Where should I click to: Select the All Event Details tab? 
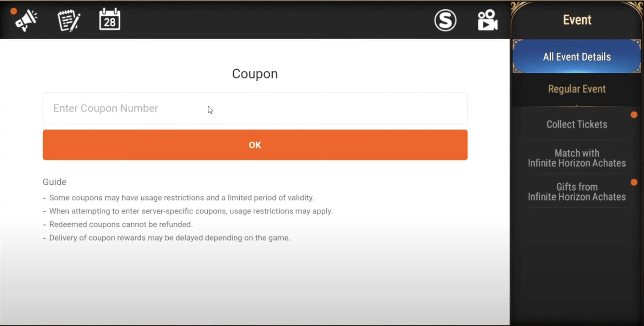(577, 57)
